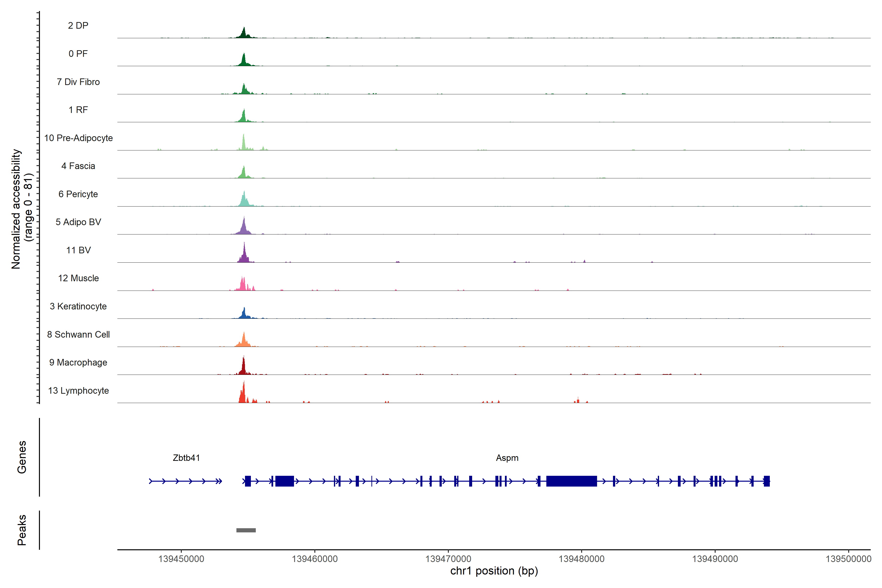Click the Aspm gene name label
The image size is (882, 588).
tap(507, 458)
